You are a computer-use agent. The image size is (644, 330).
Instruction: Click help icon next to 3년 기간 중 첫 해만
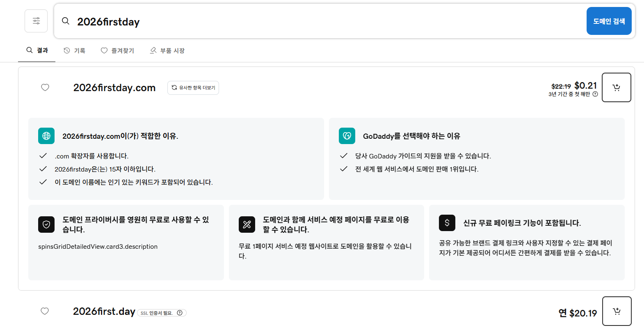pyautogui.click(x=595, y=94)
